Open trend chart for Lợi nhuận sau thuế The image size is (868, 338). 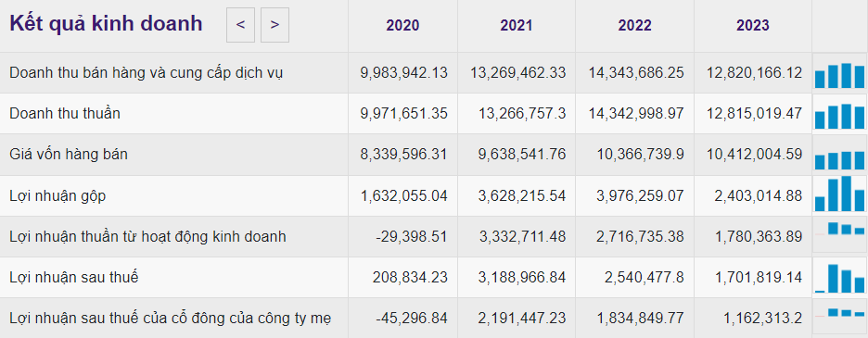point(839,278)
